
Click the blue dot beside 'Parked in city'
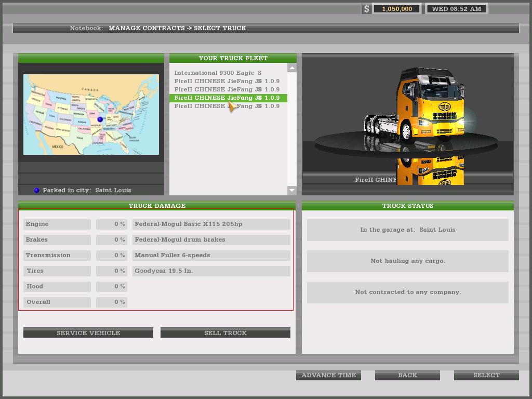[36, 190]
